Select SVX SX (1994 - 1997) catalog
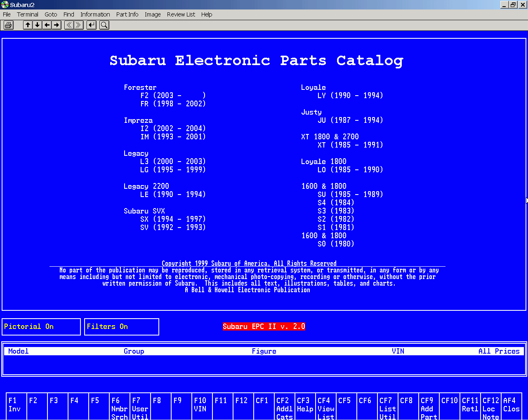 (173, 219)
